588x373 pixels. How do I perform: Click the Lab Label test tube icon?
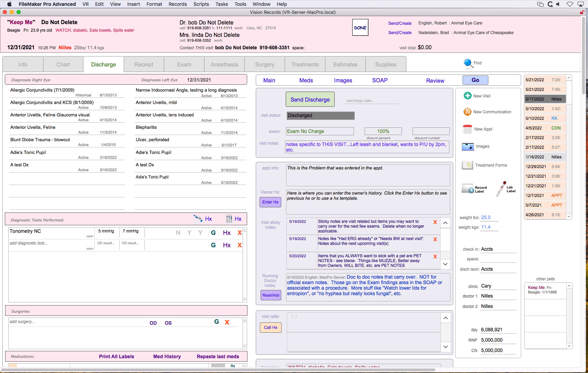click(501, 189)
